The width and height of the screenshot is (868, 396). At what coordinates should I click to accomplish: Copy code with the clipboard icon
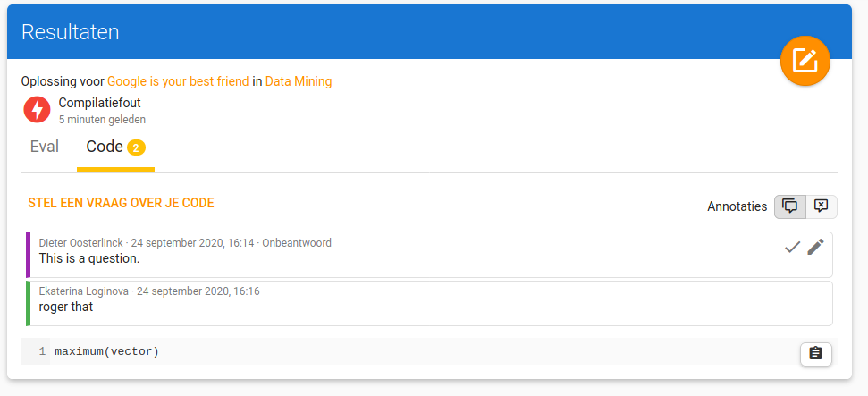pyautogui.click(x=815, y=353)
